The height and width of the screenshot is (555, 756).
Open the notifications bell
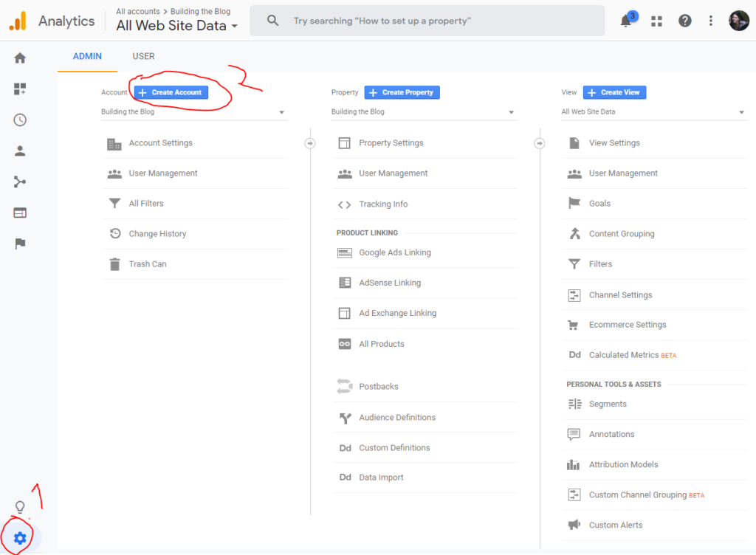click(x=625, y=20)
